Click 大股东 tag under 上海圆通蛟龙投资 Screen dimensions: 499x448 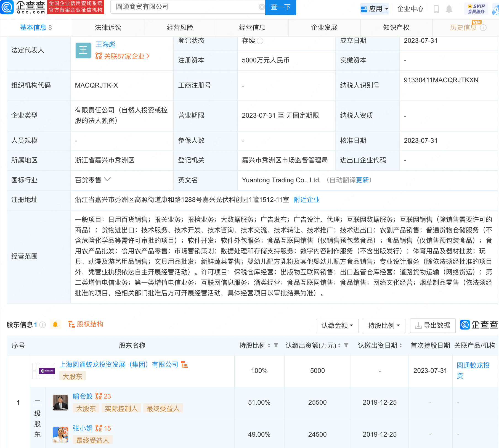click(72, 376)
